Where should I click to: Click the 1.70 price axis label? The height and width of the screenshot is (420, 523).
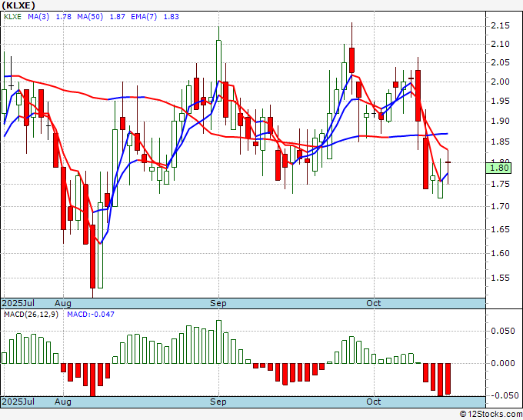pos(501,206)
